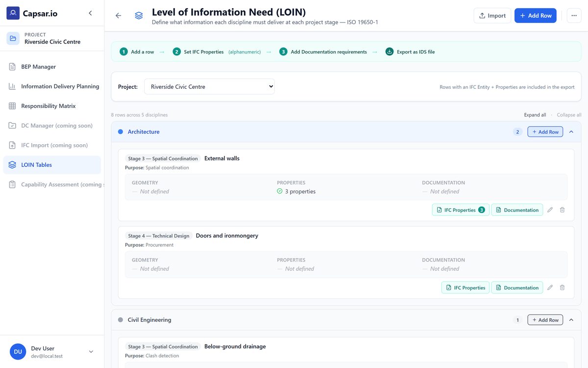Click the Doors and ironmongery row title
This screenshot has width=588, height=368.
coord(227,236)
